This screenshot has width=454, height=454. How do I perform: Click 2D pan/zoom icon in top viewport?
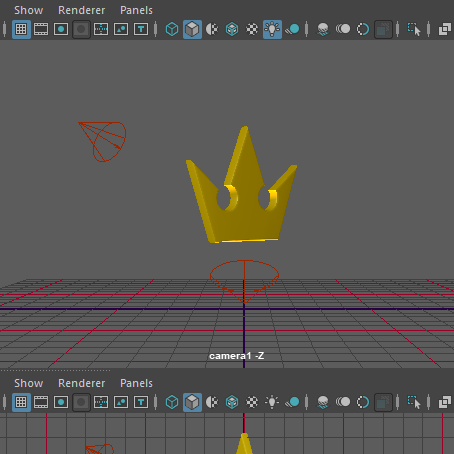click(x=445, y=29)
